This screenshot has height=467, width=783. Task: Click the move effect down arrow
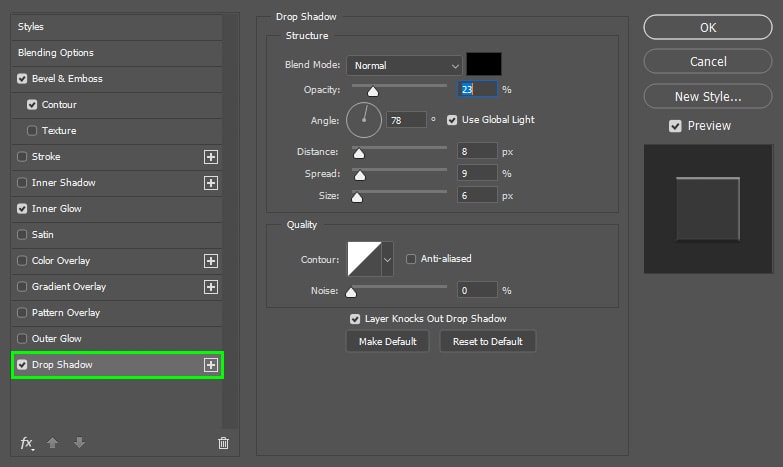click(x=79, y=443)
